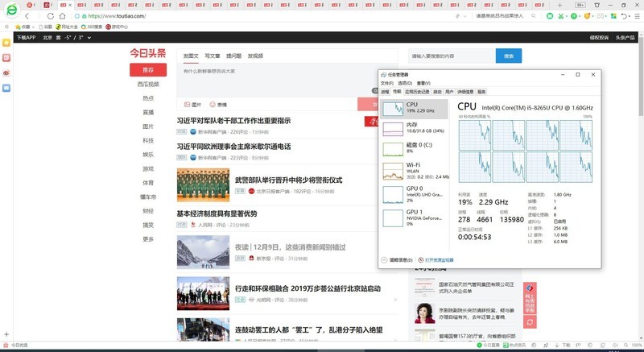The width and height of the screenshot is (644, 352).
Task: Collapse Task Manager via 简略信息(D)
Action: tap(397, 260)
